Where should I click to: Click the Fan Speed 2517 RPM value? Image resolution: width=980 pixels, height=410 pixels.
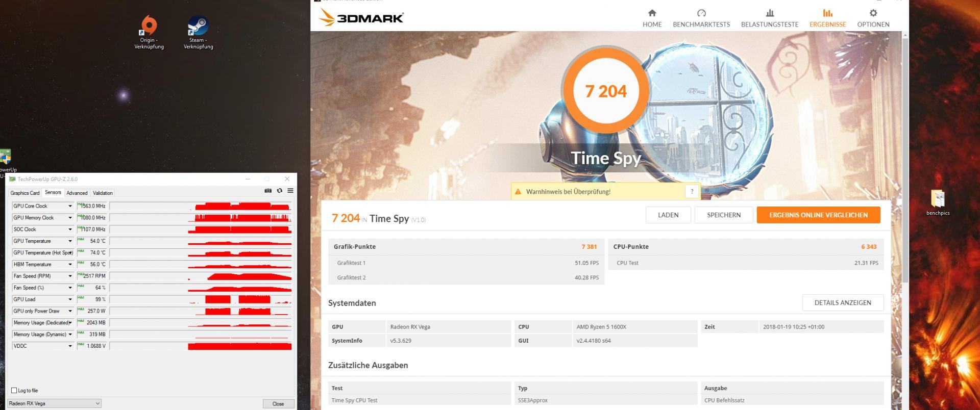pos(92,276)
